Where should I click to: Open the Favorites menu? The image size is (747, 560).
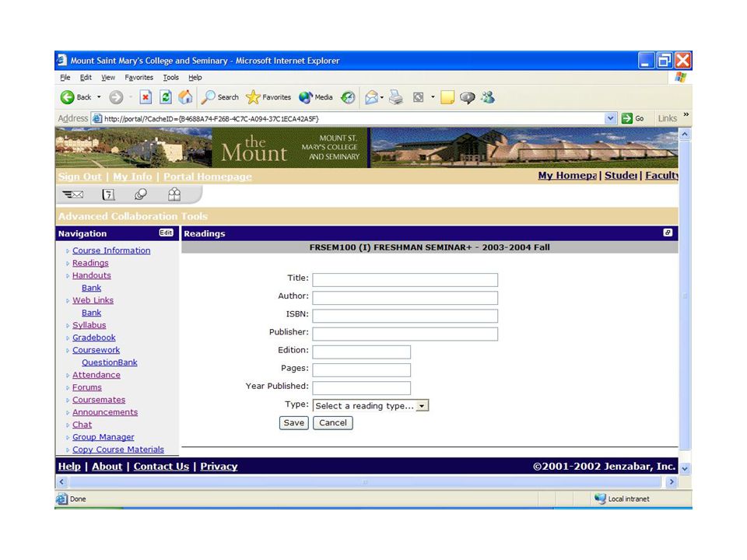(139, 77)
